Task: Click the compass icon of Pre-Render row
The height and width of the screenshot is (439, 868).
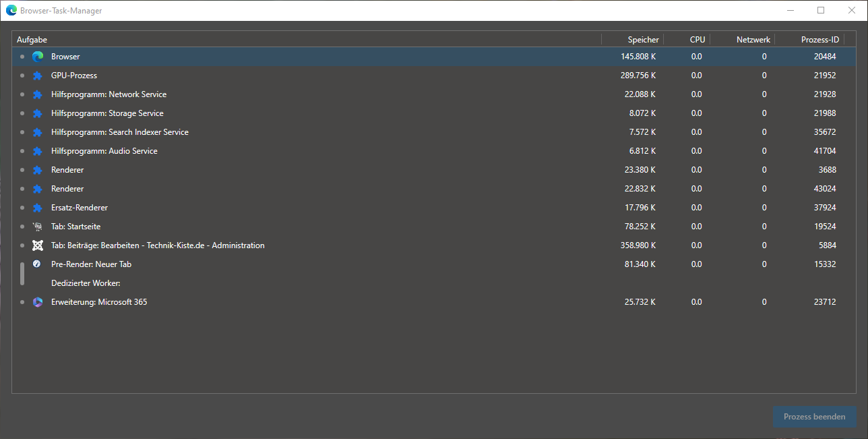Action: [37, 264]
